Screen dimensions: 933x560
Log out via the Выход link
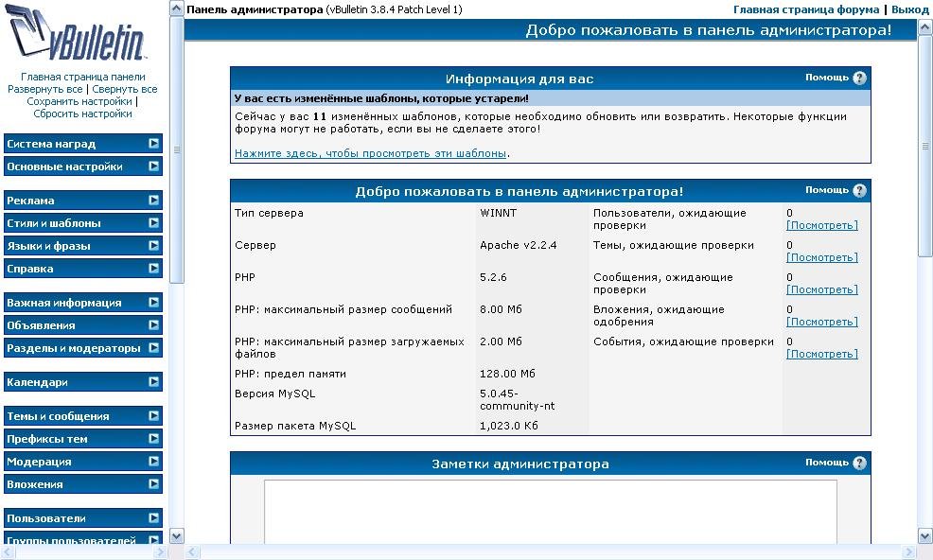pyautogui.click(x=909, y=9)
